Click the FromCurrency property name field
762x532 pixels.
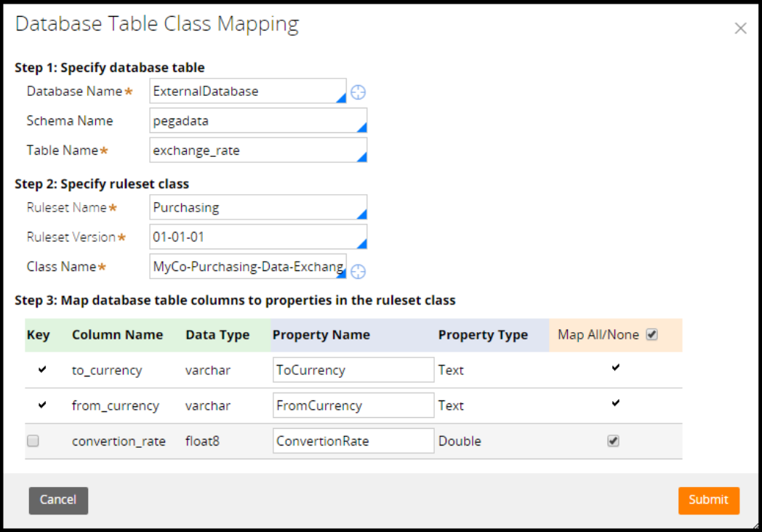click(353, 406)
